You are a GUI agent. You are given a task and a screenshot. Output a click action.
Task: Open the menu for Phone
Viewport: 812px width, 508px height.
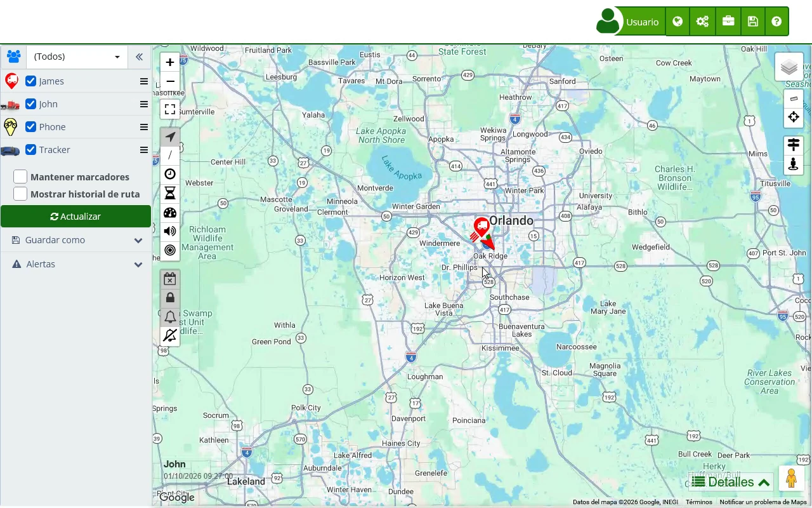144,127
